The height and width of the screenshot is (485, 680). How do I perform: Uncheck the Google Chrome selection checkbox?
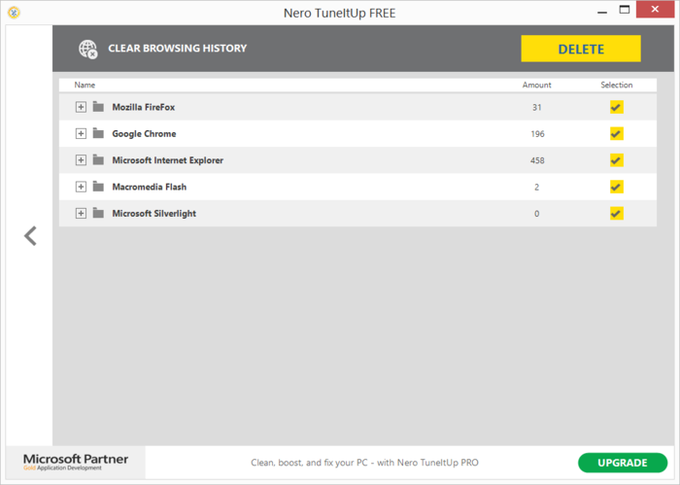(x=616, y=134)
